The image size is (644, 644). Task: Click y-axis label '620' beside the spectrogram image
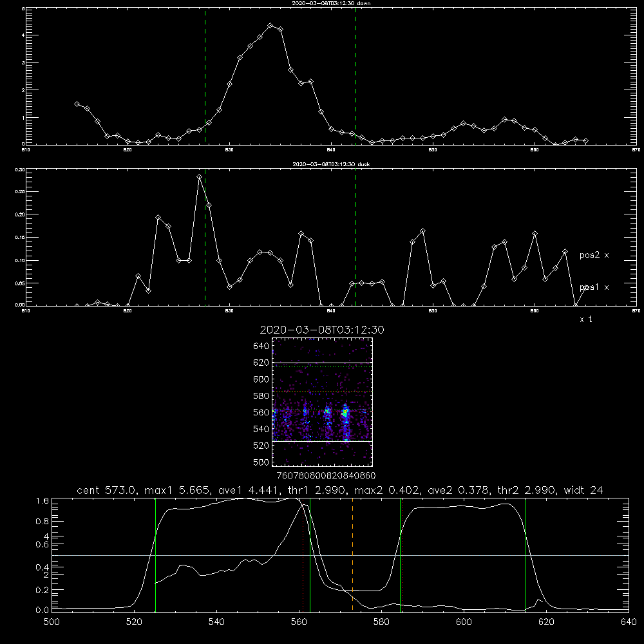pyautogui.click(x=261, y=363)
